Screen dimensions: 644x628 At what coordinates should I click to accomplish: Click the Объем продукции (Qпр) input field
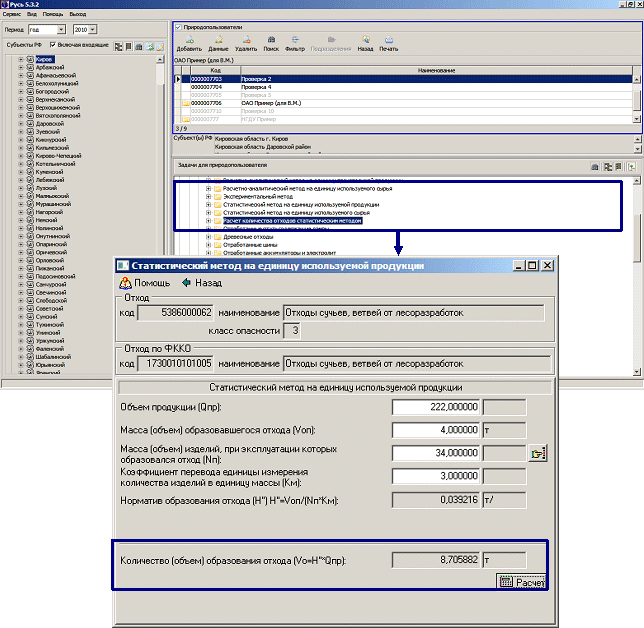coord(436,407)
